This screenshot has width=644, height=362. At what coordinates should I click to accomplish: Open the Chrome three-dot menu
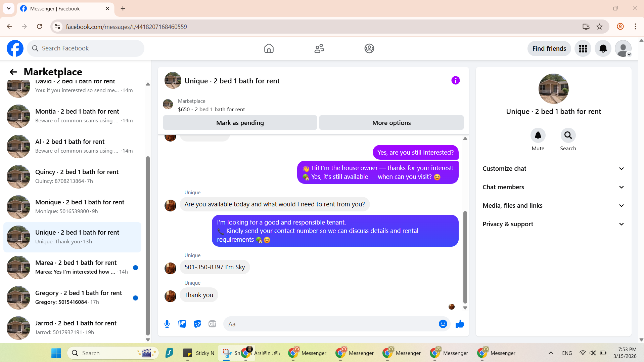point(635,27)
